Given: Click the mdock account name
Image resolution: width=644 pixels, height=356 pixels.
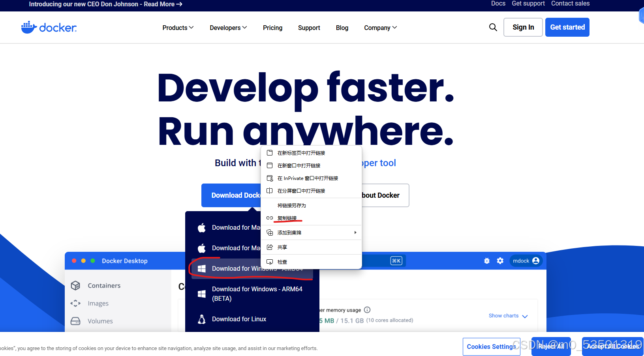Looking at the screenshot, I should tap(521, 261).
